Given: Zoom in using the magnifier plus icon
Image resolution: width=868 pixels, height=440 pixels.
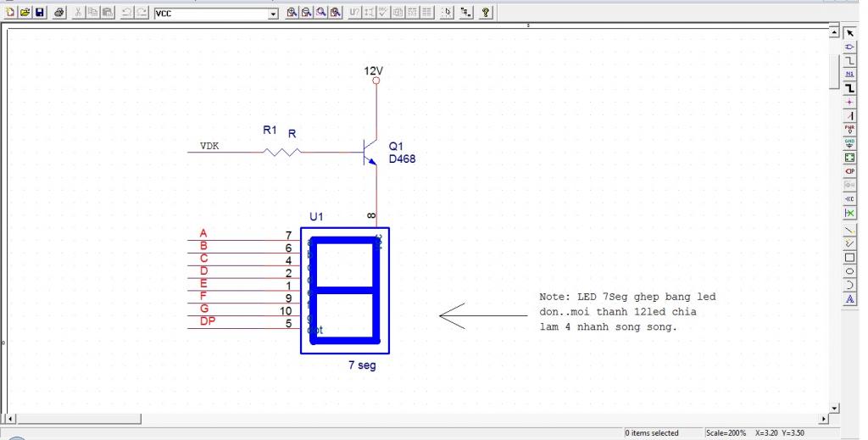Looking at the screenshot, I should pyautogui.click(x=292, y=12).
